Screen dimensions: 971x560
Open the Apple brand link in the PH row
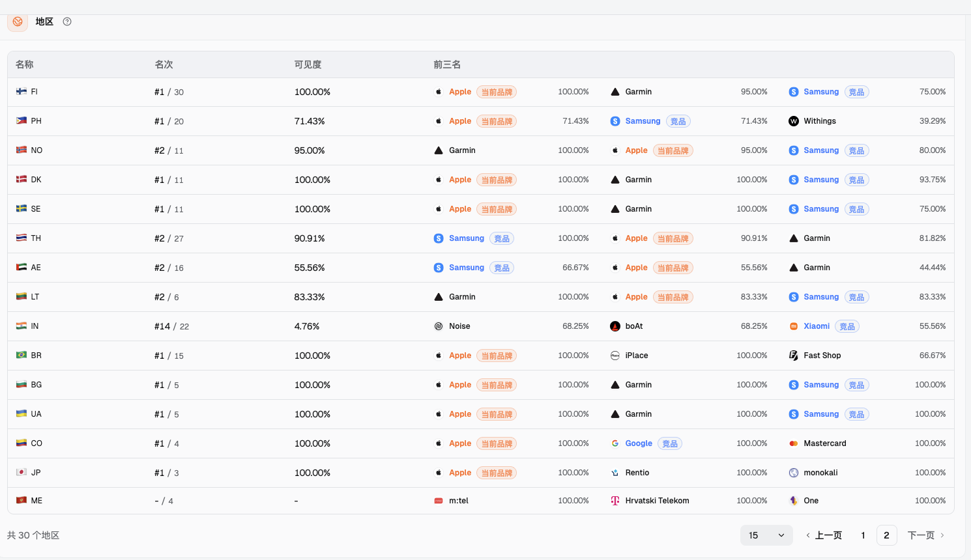[x=460, y=121]
